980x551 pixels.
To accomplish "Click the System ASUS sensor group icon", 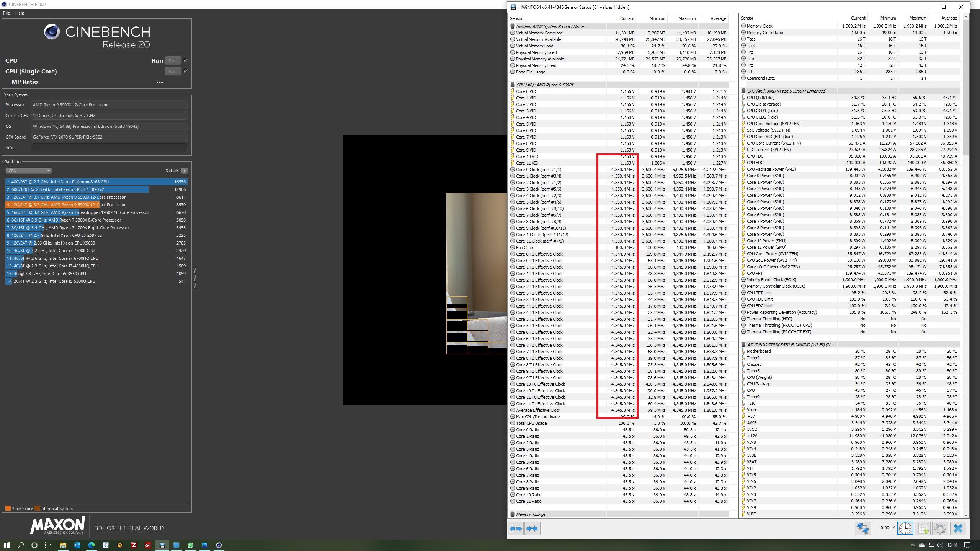I will (x=512, y=26).
